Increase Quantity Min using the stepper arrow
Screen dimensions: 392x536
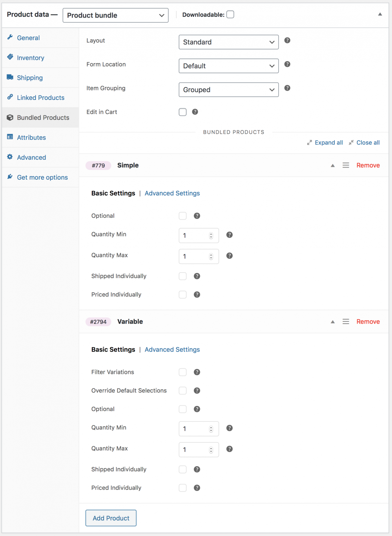click(x=211, y=233)
